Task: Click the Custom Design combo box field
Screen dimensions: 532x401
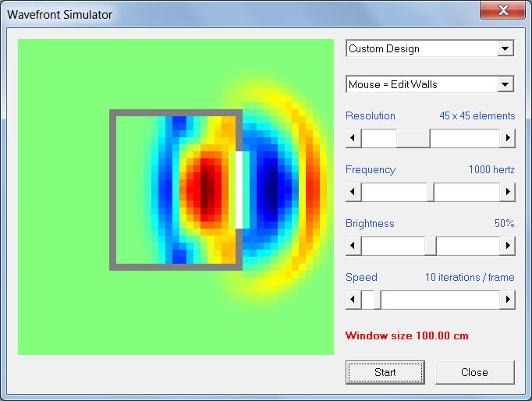Action: click(x=430, y=48)
